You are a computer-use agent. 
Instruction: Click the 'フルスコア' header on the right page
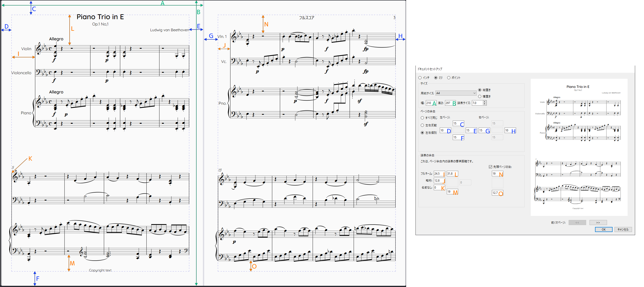307,18
